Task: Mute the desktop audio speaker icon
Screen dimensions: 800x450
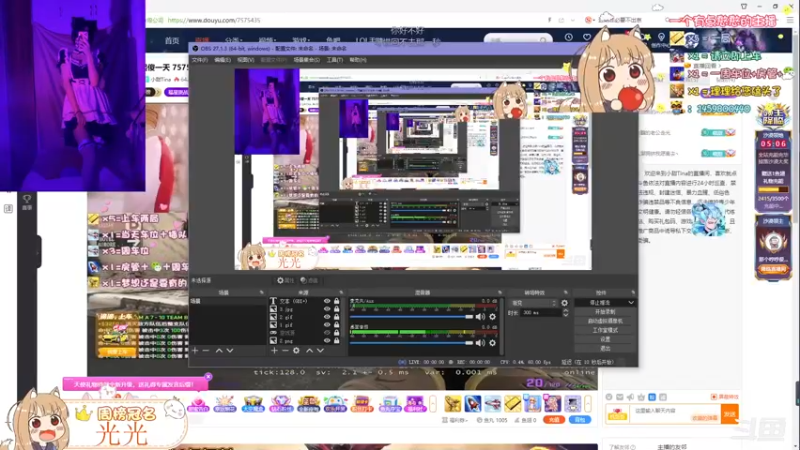Action: tap(480, 343)
